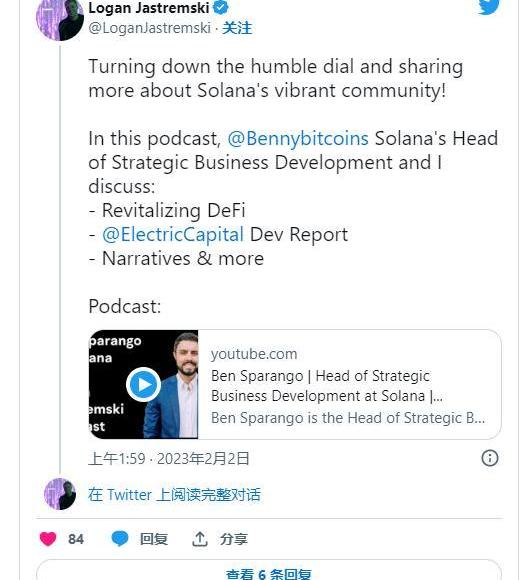Click the Twitter bird logo

coord(489,7)
